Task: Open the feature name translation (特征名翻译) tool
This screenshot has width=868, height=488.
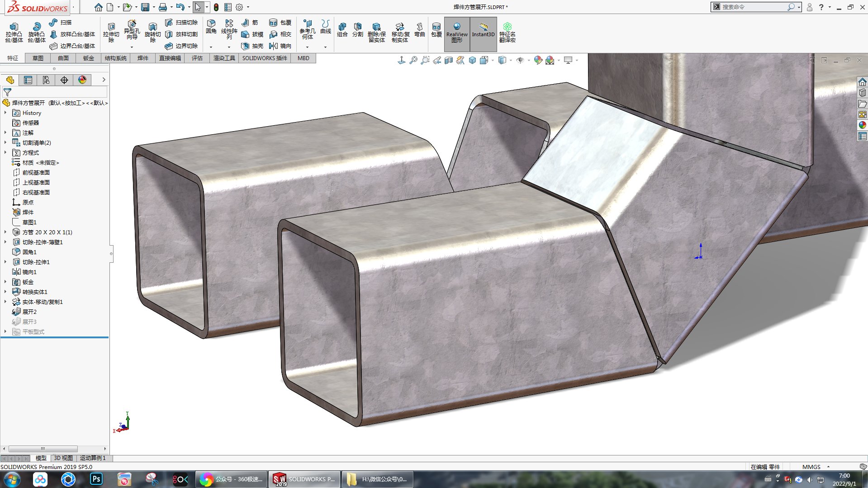Action: pos(508,33)
